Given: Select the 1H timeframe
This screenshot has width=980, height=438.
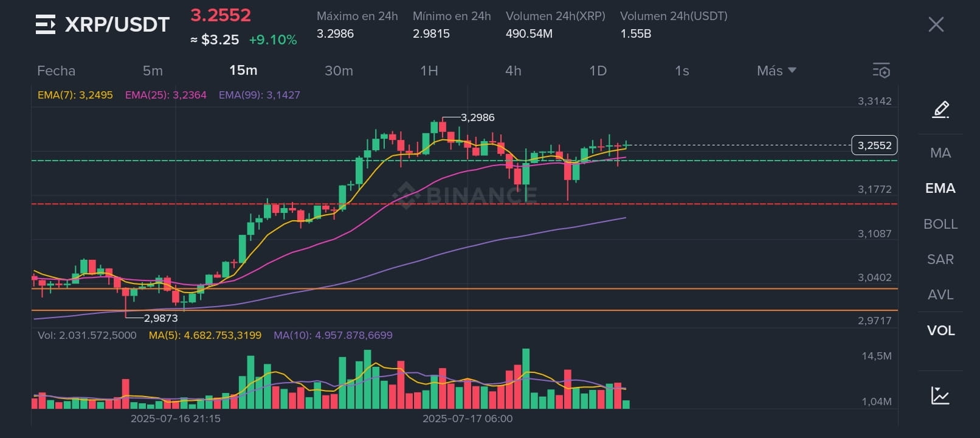Looking at the screenshot, I should 429,71.
